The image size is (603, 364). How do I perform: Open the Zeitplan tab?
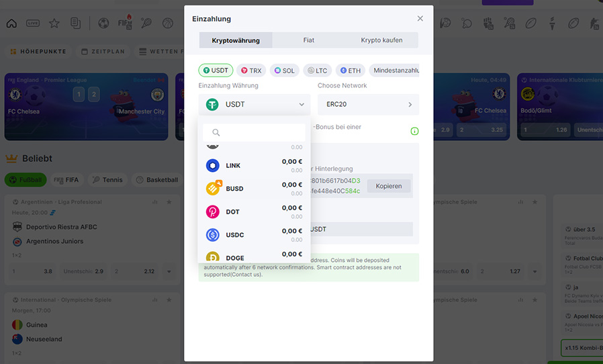(x=104, y=51)
